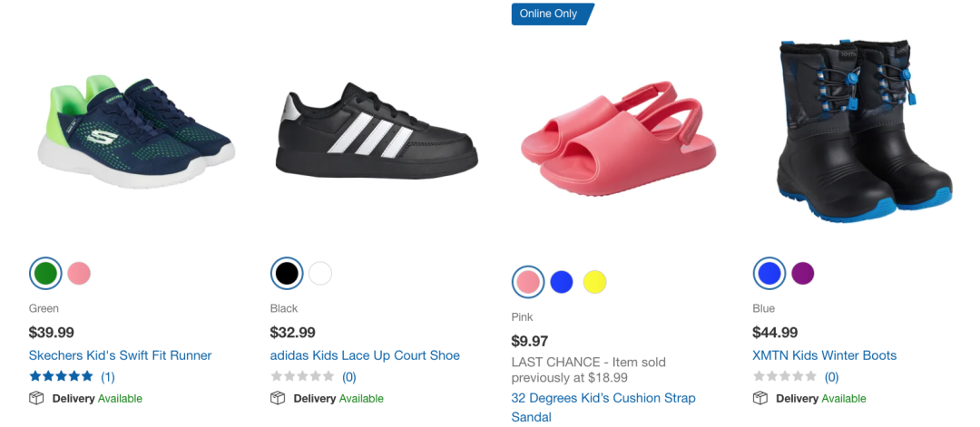
Task: Click the pink sandal product image
Action: click(612, 136)
